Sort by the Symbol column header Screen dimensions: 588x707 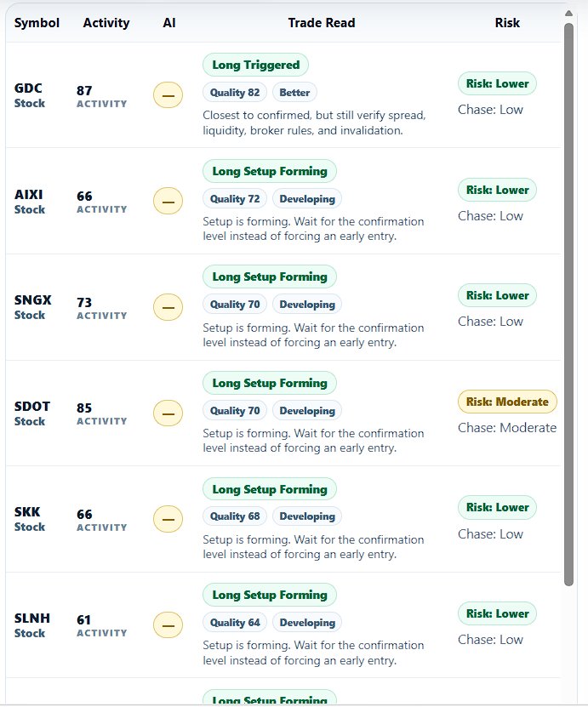point(37,23)
